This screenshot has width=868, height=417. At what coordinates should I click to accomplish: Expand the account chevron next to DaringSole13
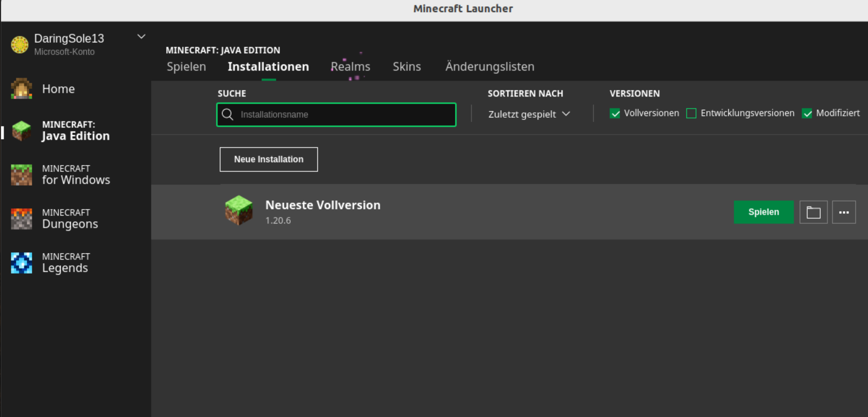(x=141, y=37)
